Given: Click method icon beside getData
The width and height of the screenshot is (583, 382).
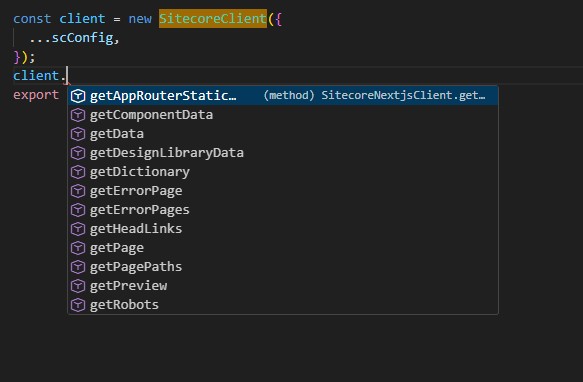Looking at the screenshot, I should click(78, 134).
